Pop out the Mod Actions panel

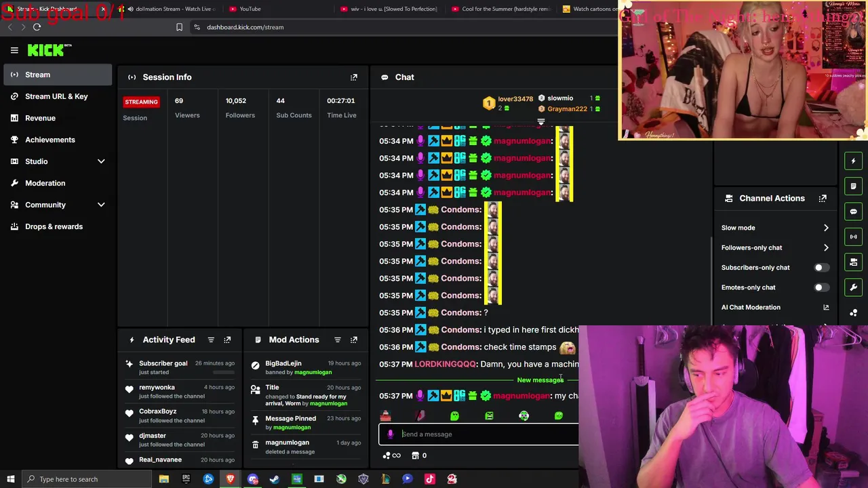click(x=353, y=340)
